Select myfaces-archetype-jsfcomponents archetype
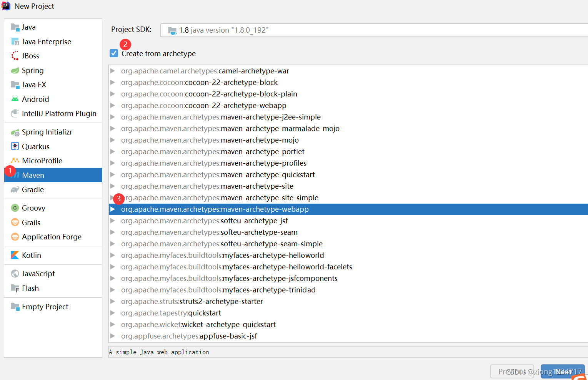588x380 pixels. click(348, 278)
